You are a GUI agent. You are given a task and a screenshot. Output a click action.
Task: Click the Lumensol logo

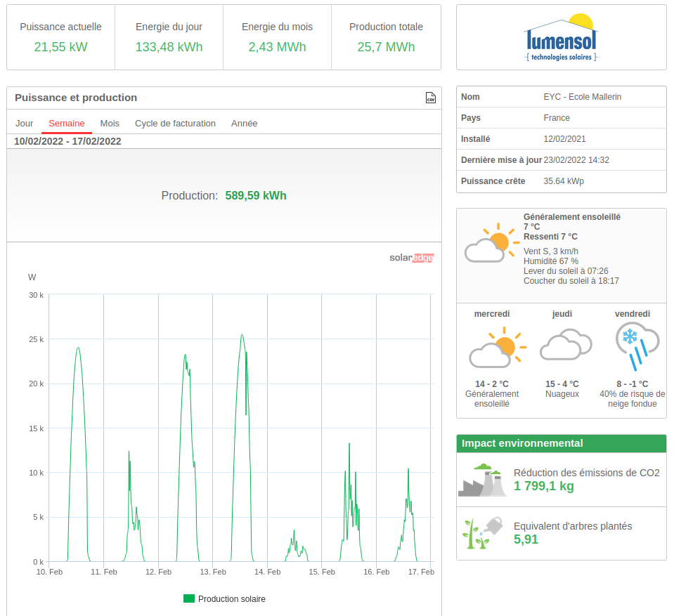[561, 38]
